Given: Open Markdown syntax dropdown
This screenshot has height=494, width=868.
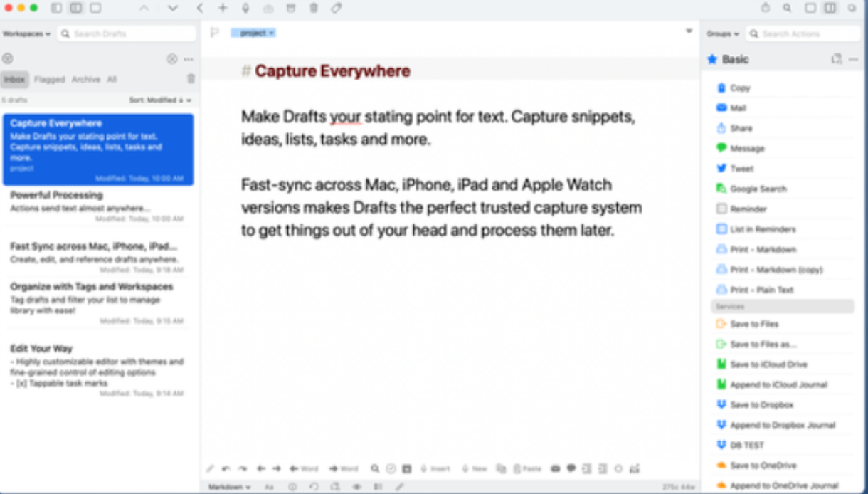Looking at the screenshot, I should (229, 487).
